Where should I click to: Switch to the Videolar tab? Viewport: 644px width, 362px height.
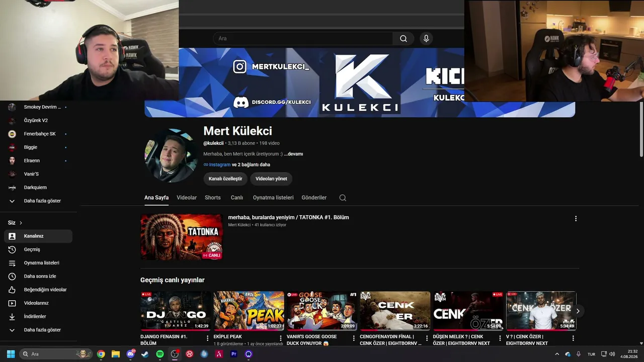pos(187,198)
